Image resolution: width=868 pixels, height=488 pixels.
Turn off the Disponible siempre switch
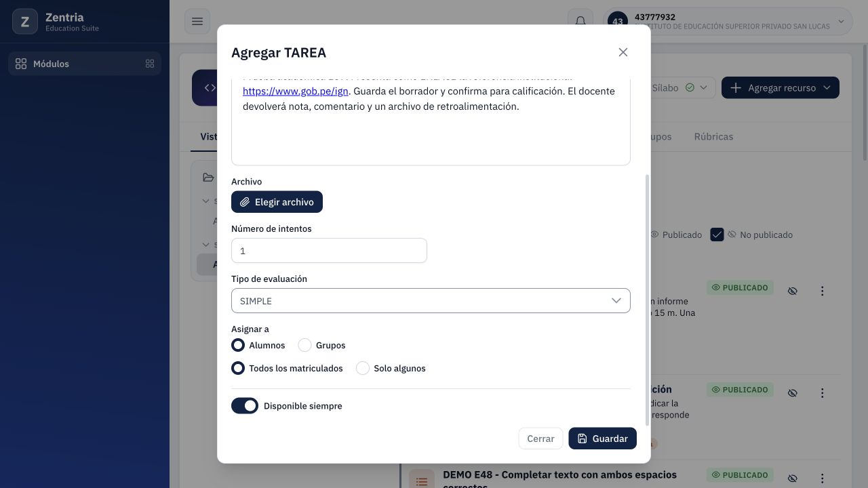245,405
